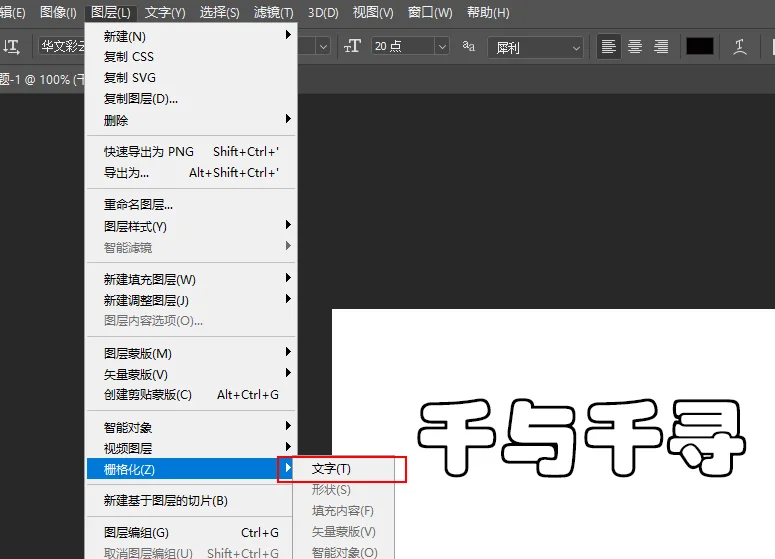Expand the 图层蒙版(M) submenu
This screenshot has height=559, width=775.
(x=191, y=353)
